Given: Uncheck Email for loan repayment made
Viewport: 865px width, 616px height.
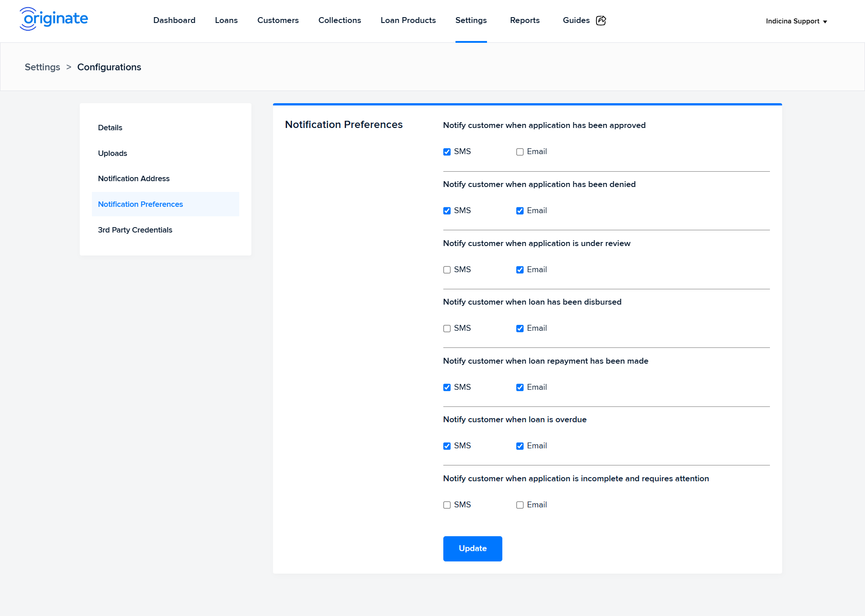Looking at the screenshot, I should point(520,388).
